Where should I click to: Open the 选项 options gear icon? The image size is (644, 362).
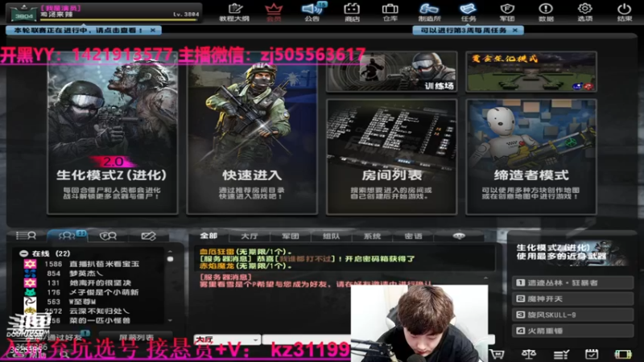585,12
